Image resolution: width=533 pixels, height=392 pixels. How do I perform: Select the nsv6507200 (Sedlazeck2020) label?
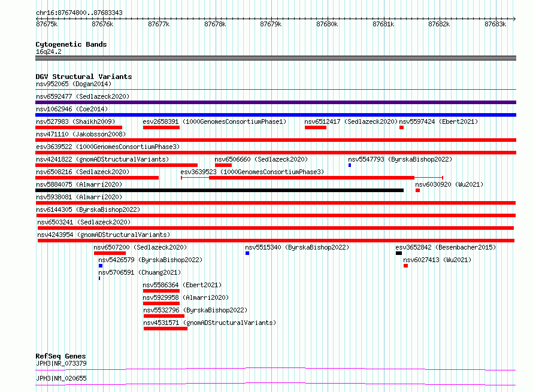click(x=140, y=247)
